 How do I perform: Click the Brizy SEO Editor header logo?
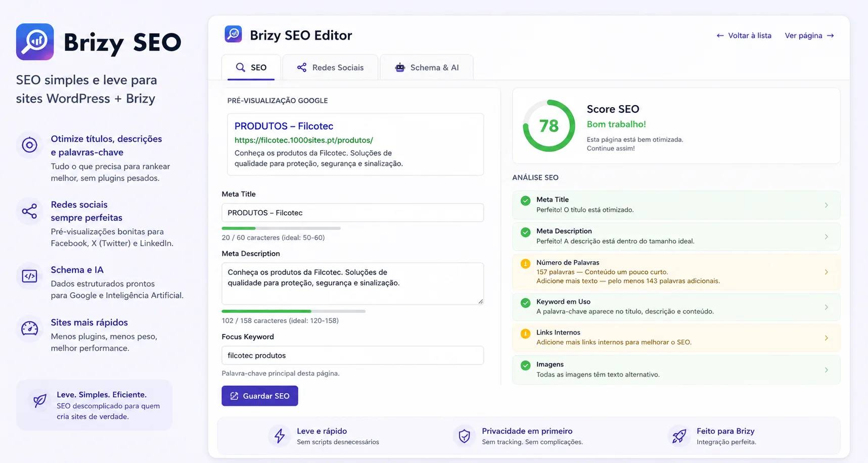point(233,34)
